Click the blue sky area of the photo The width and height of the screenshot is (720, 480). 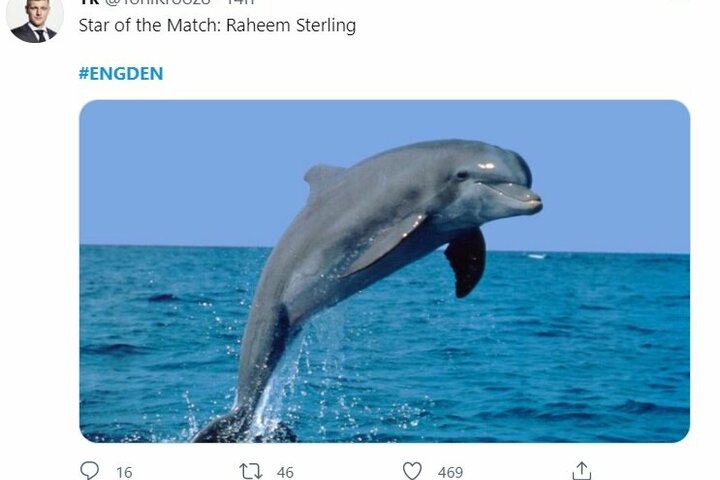[184, 175]
